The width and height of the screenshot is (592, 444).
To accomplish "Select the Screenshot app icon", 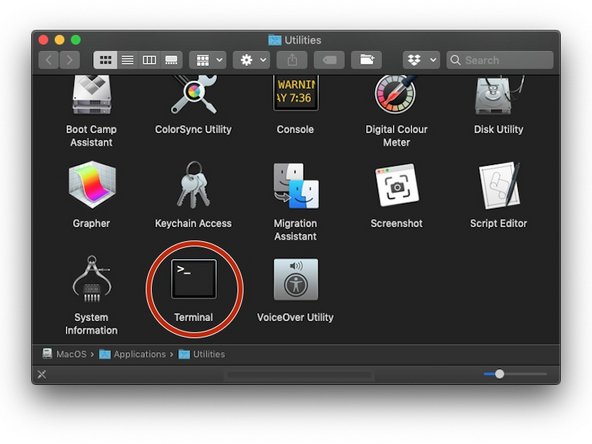I will 397,185.
